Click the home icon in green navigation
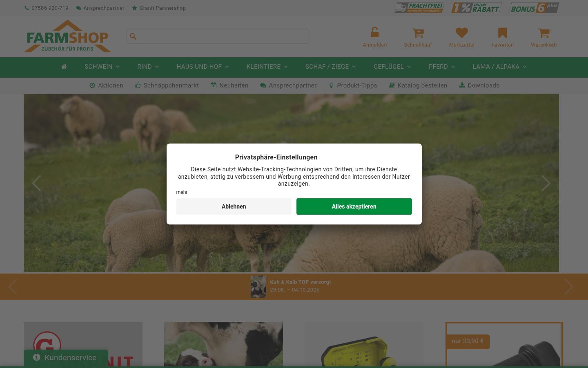Viewport: 588px width, 368px height. [x=64, y=66]
